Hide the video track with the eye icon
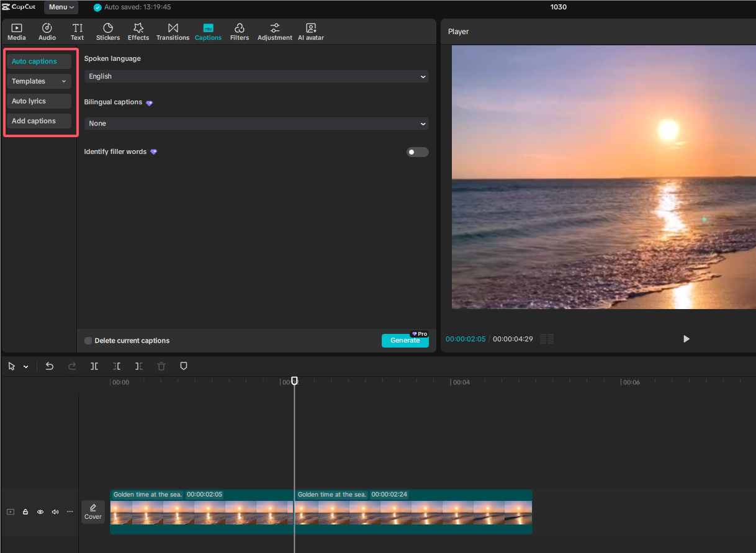This screenshot has width=756, height=553. (40, 511)
